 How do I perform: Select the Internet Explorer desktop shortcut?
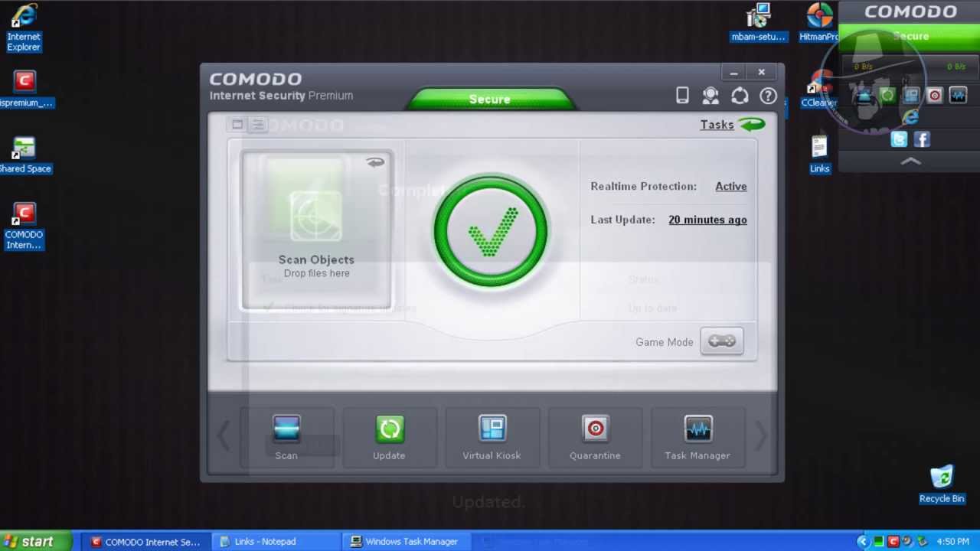pyautogui.click(x=24, y=28)
